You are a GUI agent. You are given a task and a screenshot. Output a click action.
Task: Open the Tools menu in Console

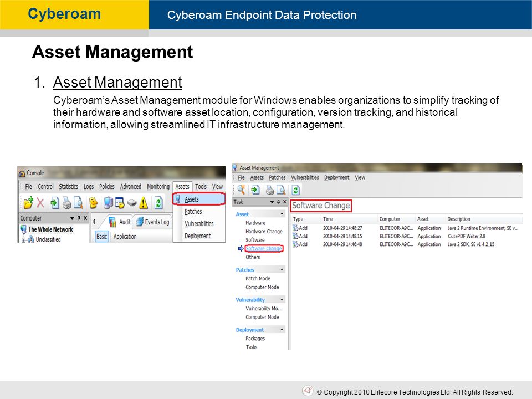point(201,187)
